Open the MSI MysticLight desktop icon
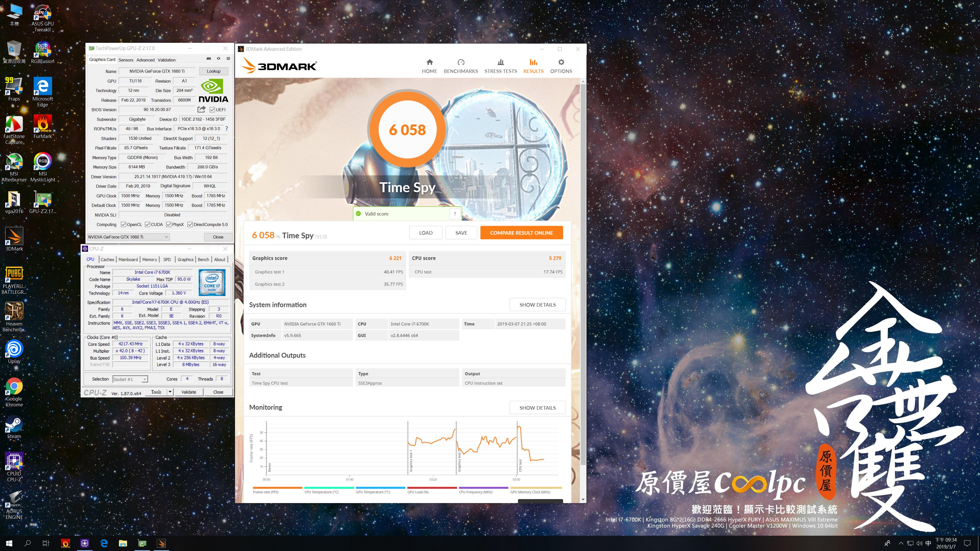The height and width of the screenshot is (551, 980). click(x=43, y=167)
